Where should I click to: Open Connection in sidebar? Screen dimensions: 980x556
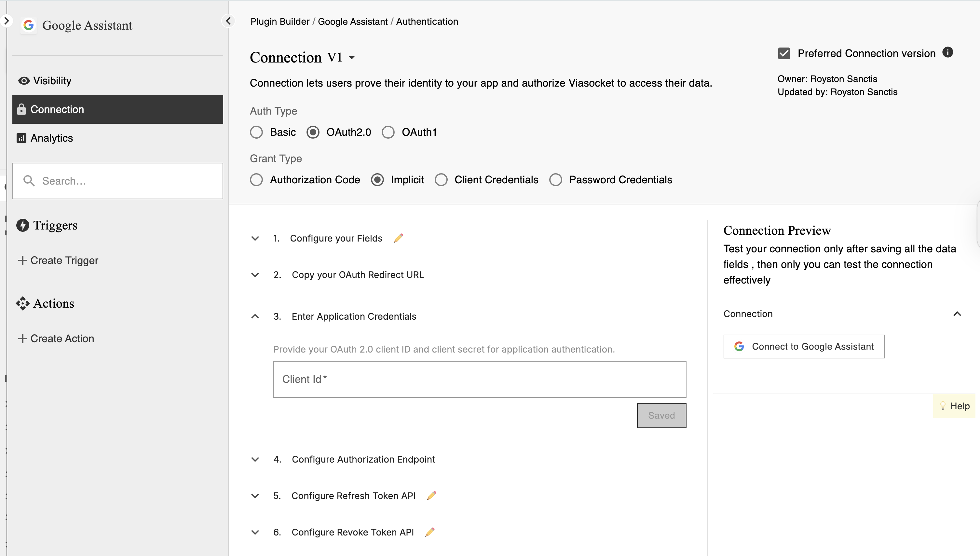point(117,109)
